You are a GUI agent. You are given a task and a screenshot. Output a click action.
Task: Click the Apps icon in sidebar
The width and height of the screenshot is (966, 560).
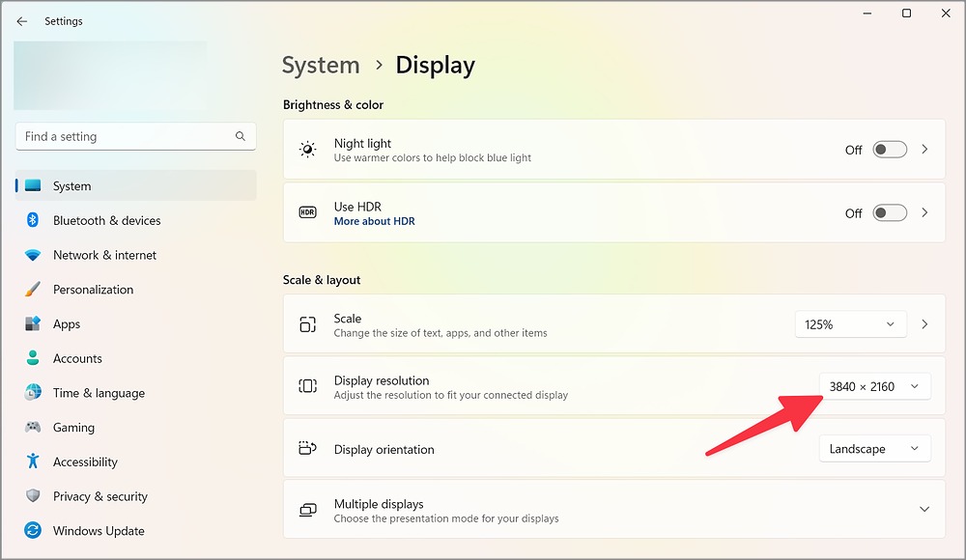(x=33, y=323)
